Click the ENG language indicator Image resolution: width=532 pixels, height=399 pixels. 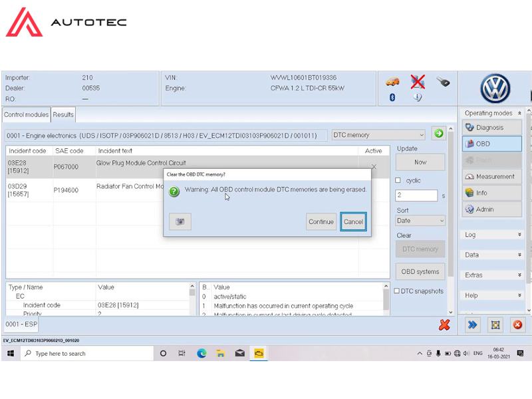[x=477, y=354]
